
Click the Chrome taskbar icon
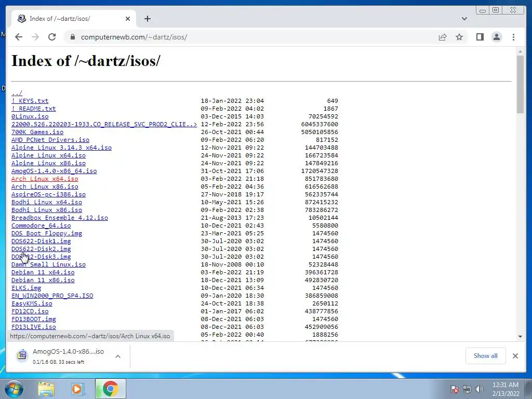coord(110,389)
